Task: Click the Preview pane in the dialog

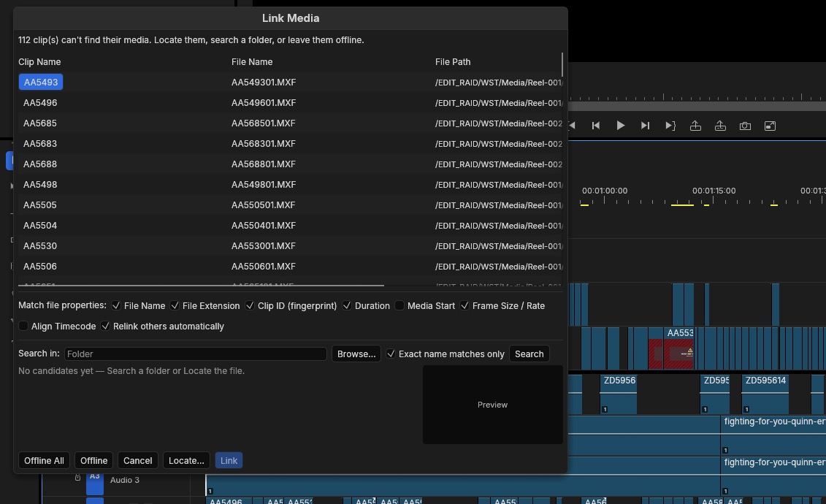Action: pyautogui.click(x=492, y=405)
